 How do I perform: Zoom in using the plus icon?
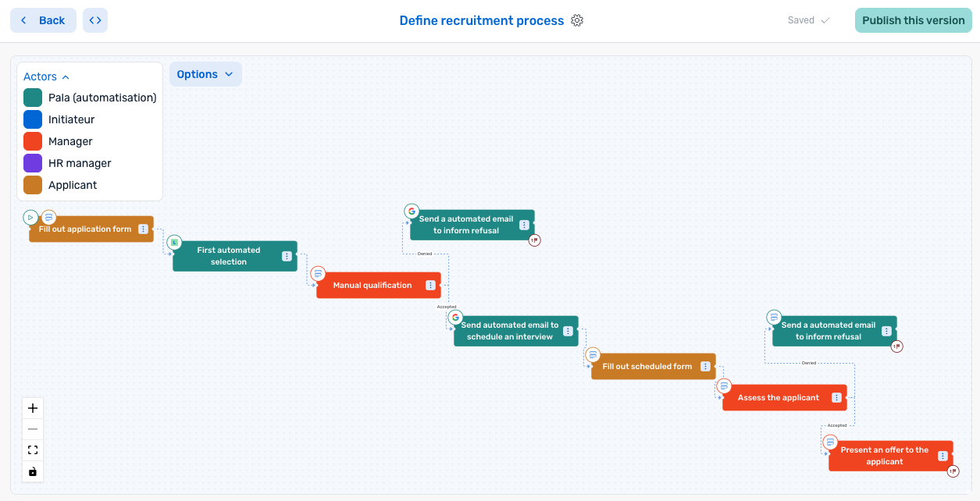click(x=33, y=407)
